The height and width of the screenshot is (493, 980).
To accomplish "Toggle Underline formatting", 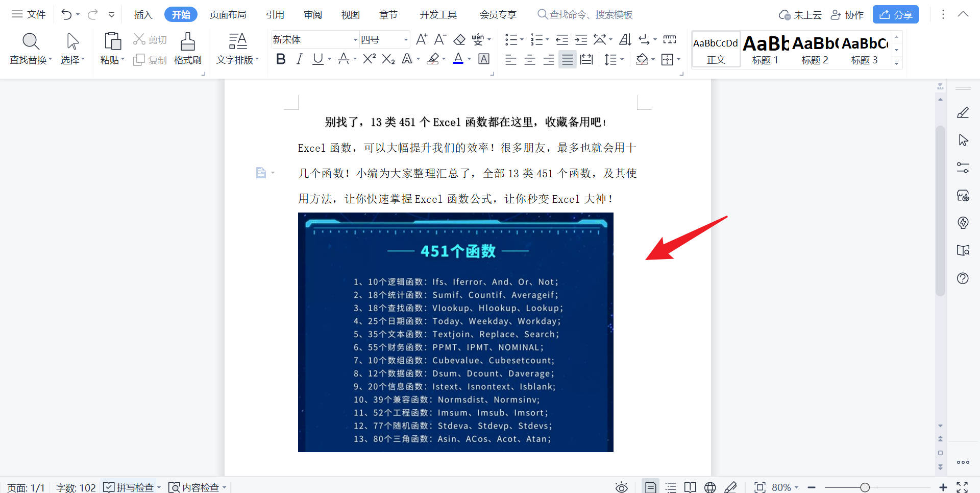I will (318, 59).
